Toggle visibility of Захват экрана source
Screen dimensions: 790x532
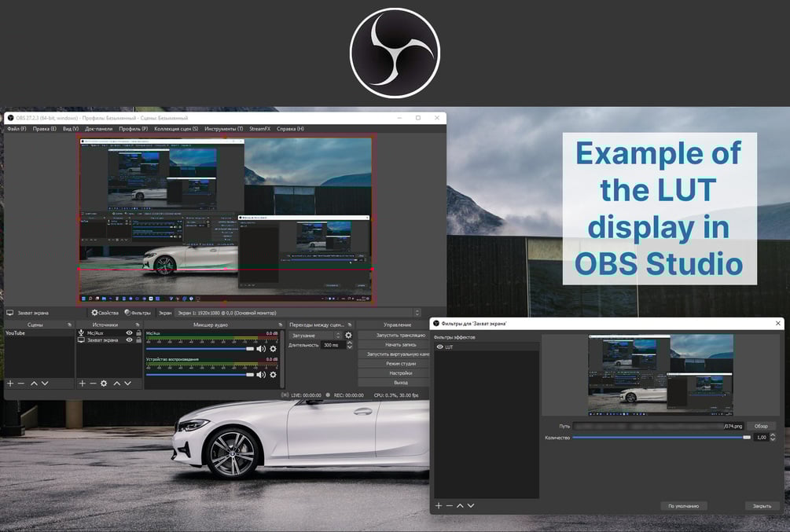[x=130, y=340]
